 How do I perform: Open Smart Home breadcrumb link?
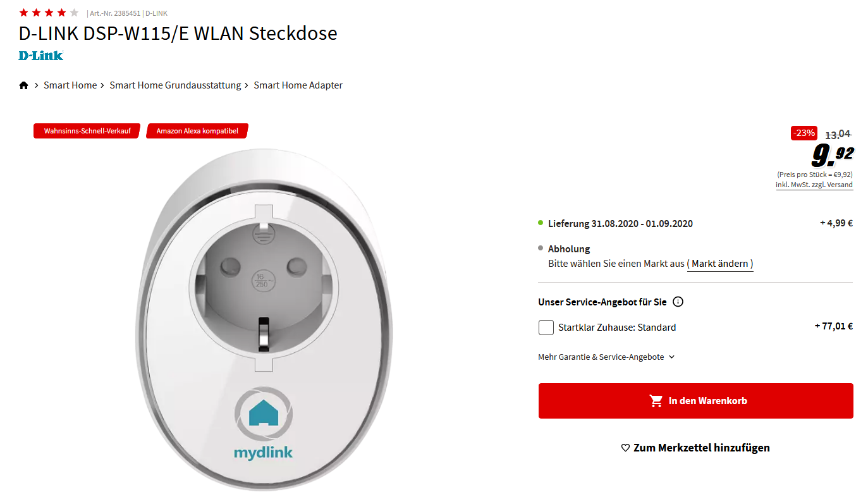pos(70,85)
